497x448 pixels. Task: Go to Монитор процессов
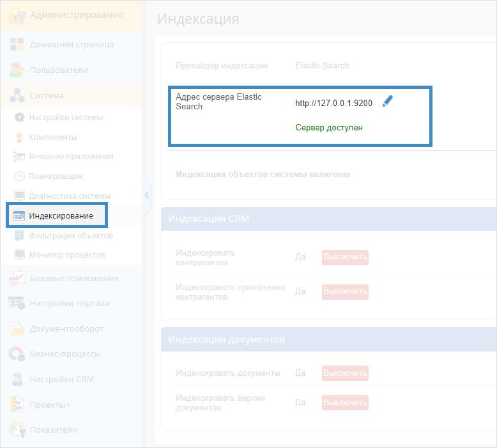tap(67, 255)
